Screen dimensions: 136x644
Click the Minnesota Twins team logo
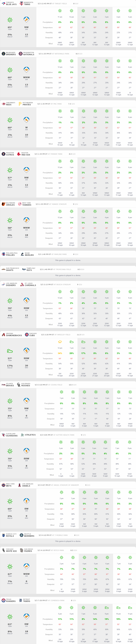[22, 4]
